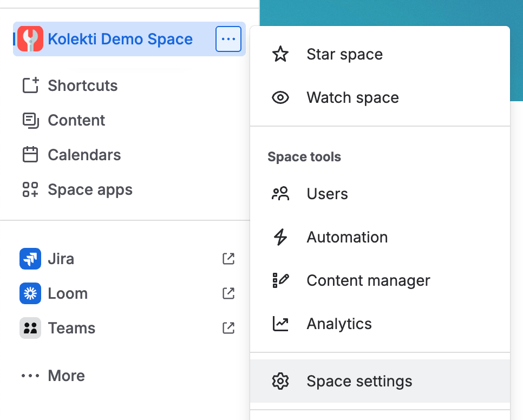Open Jira via its blue sidebar icon

pyautogui.click(x=30, y=259)
